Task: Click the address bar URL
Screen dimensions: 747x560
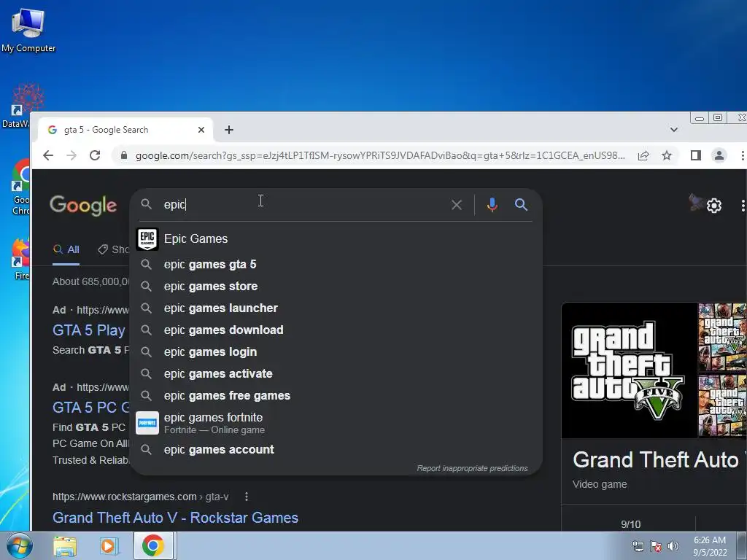Action: [380, 155]
